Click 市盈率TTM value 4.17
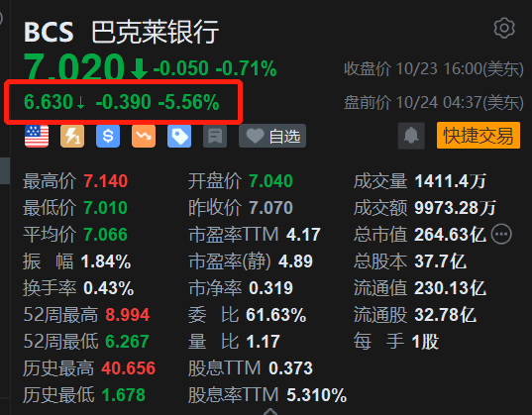This screenshot has width=532, height=415. pos(303,235)
